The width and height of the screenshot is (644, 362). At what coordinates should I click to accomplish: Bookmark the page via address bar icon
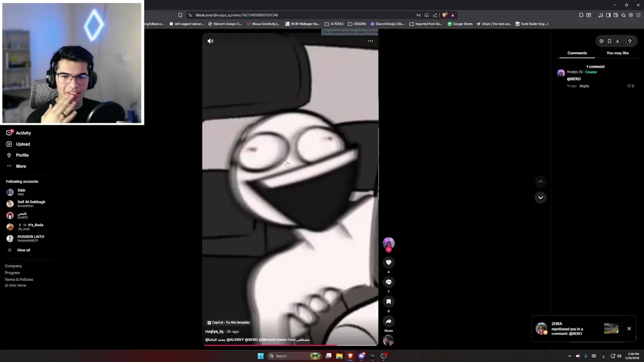point(180,15)
